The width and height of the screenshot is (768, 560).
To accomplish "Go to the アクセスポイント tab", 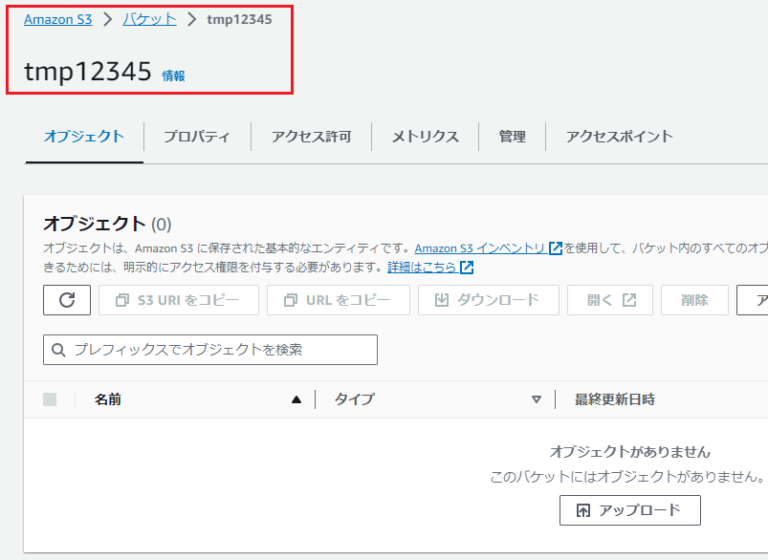I will 619,136.
